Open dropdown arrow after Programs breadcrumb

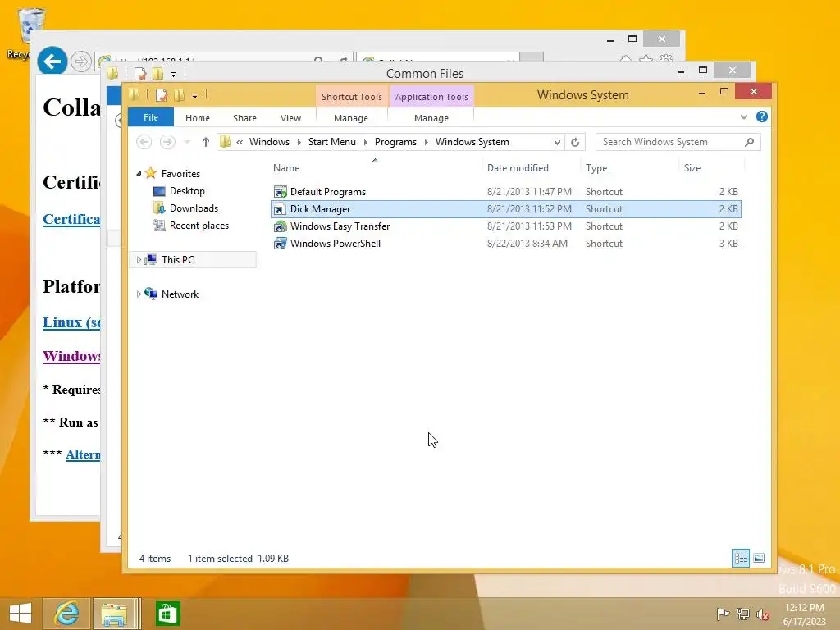[x=427, y=142]
